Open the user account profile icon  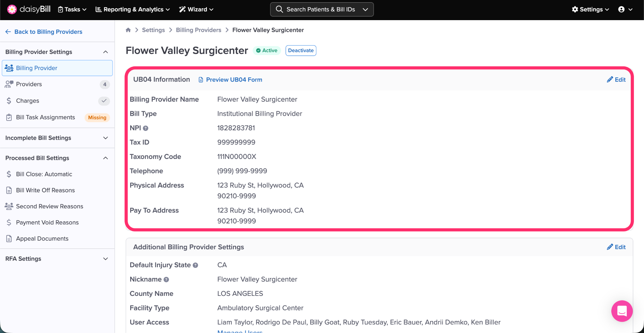click(x=621, y=9)
